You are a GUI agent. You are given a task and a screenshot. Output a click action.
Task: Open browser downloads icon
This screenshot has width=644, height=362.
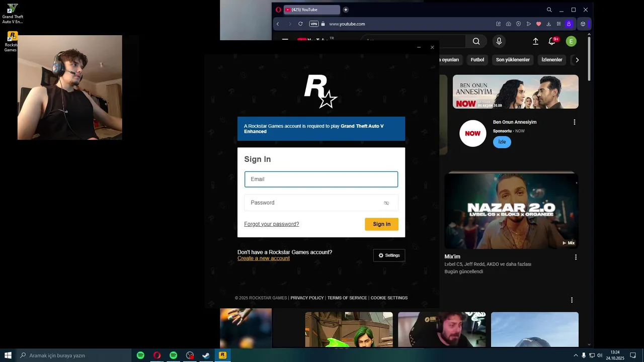(548, 24)
